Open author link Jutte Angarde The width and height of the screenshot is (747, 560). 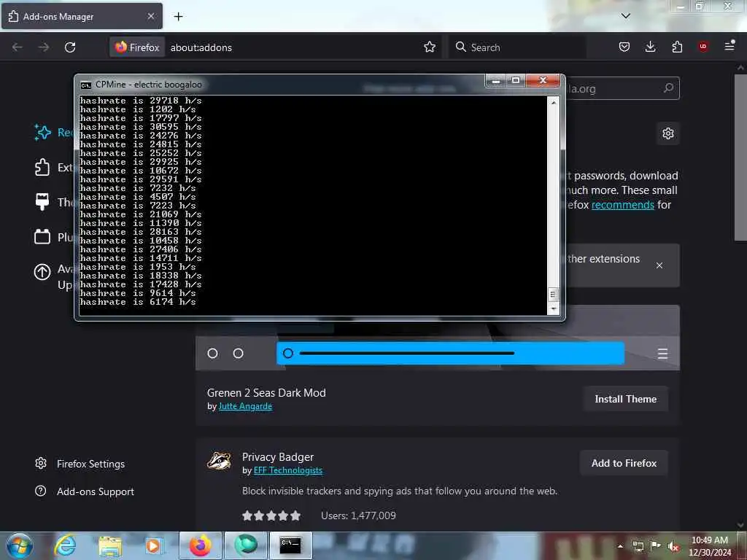[x=245, y=406]
